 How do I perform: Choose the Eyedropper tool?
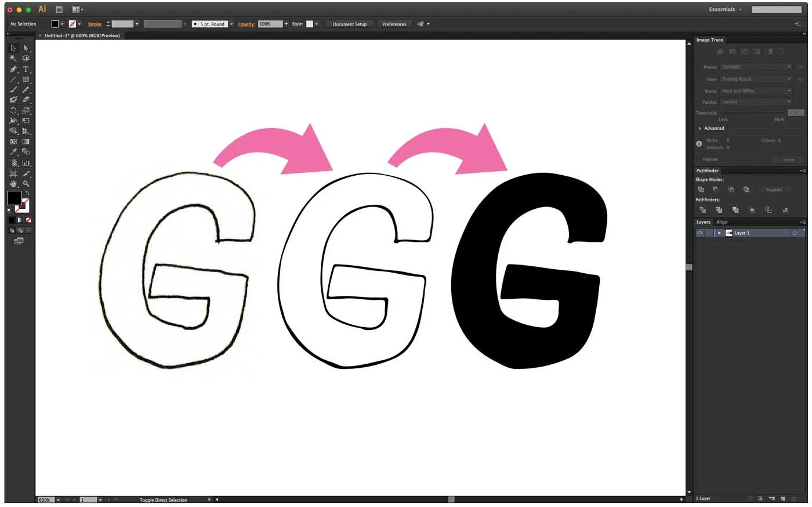13,151
